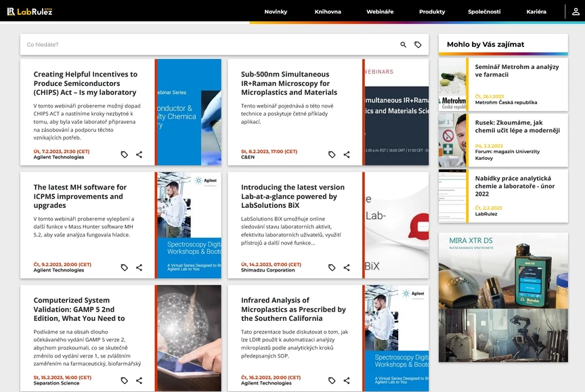The image size is (585, 392).
Task: Click IR+Raman webinar dark thumbnail
Action: click(397, 112)
